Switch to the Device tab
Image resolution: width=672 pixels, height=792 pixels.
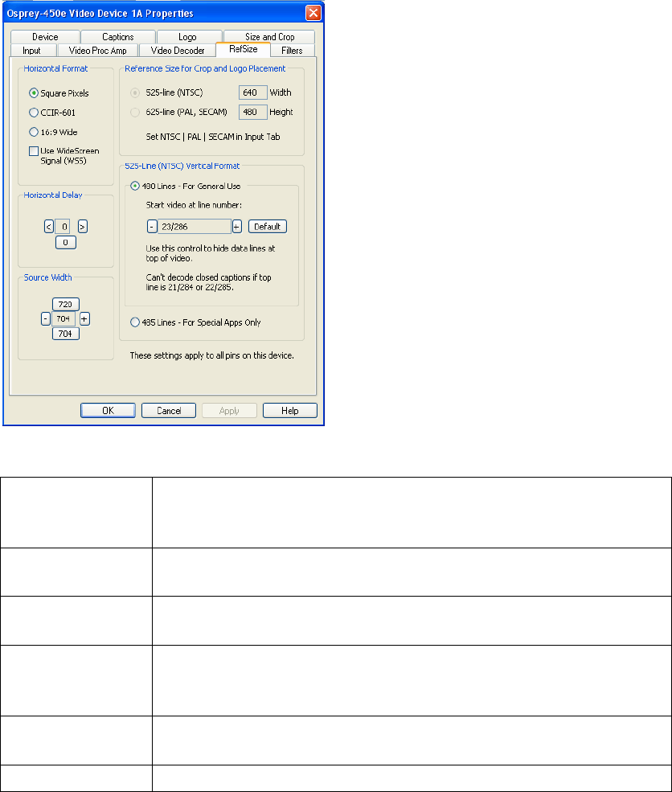[45, 37]
